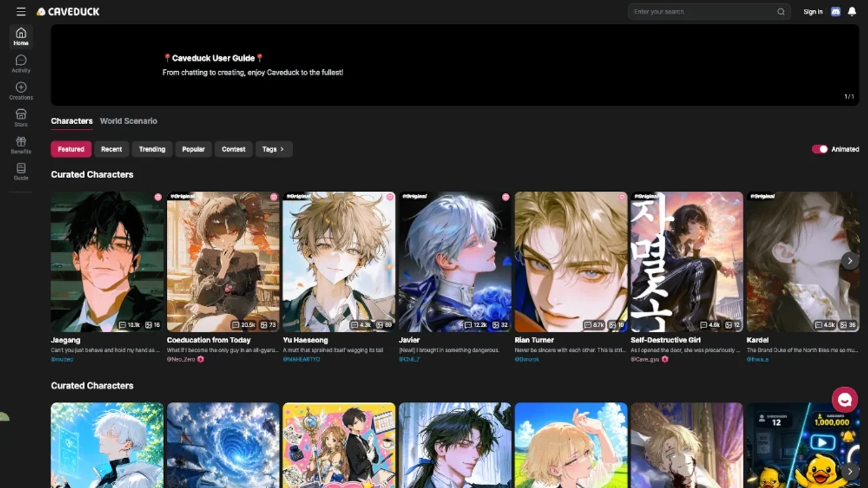Open the Jaegang character card image
Image resolution: width=868 pixels, height=488 pixels.
click(x=107, y=262)
